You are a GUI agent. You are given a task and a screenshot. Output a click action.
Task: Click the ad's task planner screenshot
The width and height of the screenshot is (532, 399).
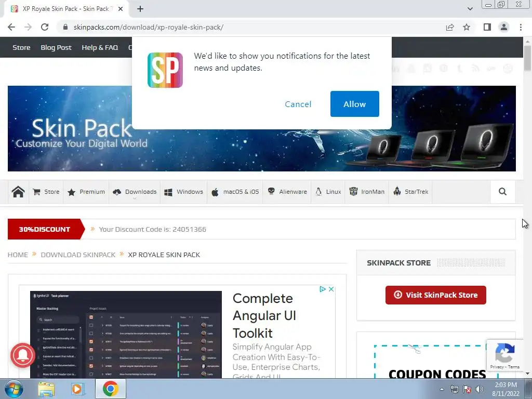pyautogui.click(x=126, y=335)
